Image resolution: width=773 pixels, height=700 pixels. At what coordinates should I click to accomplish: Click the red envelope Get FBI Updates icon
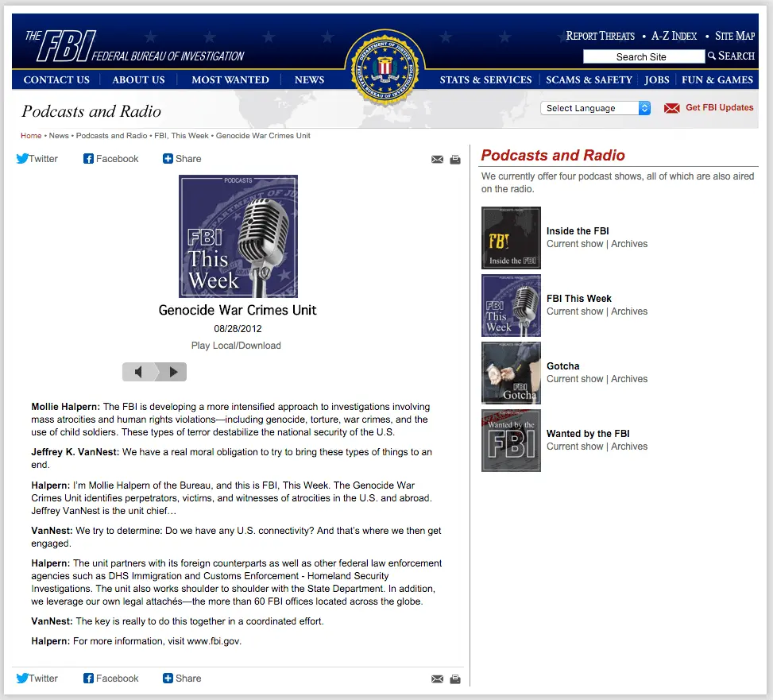coord(671,108)
